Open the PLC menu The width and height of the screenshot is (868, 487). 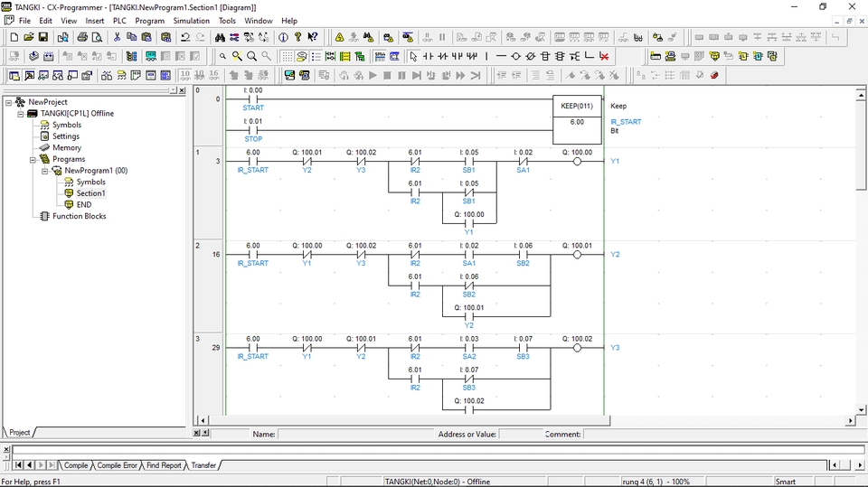(x=119, y=21)
